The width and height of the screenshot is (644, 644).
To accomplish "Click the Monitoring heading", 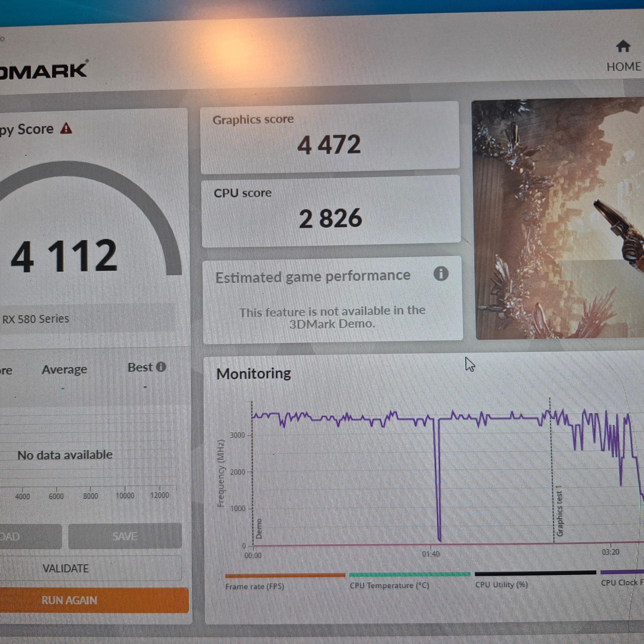I will pyautogui.click(x=254, y=374).
